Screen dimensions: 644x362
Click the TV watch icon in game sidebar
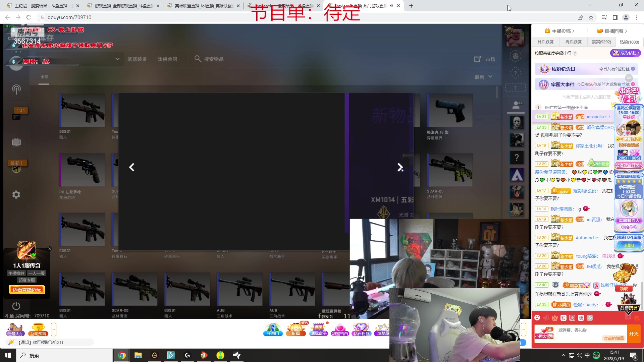pos(16,142)
